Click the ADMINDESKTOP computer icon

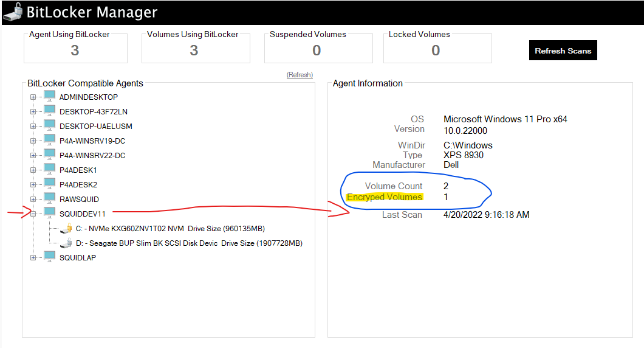coord(50,97)
